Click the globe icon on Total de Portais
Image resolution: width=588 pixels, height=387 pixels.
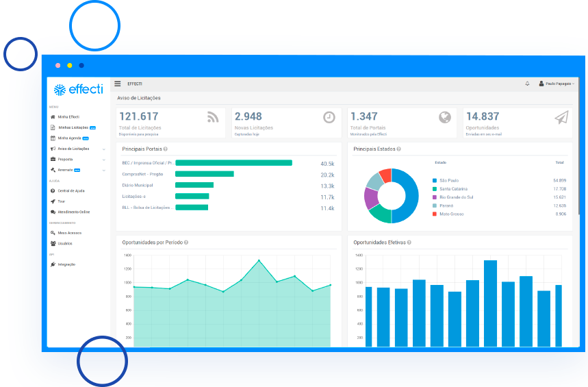pos(445,117)
